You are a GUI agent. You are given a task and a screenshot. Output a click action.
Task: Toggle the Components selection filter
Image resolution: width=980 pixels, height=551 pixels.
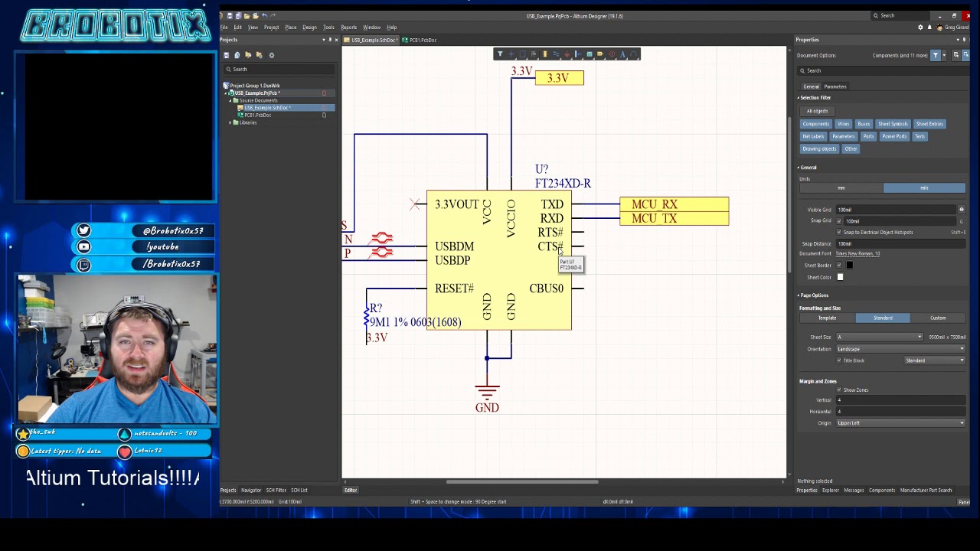coord(815,124)
